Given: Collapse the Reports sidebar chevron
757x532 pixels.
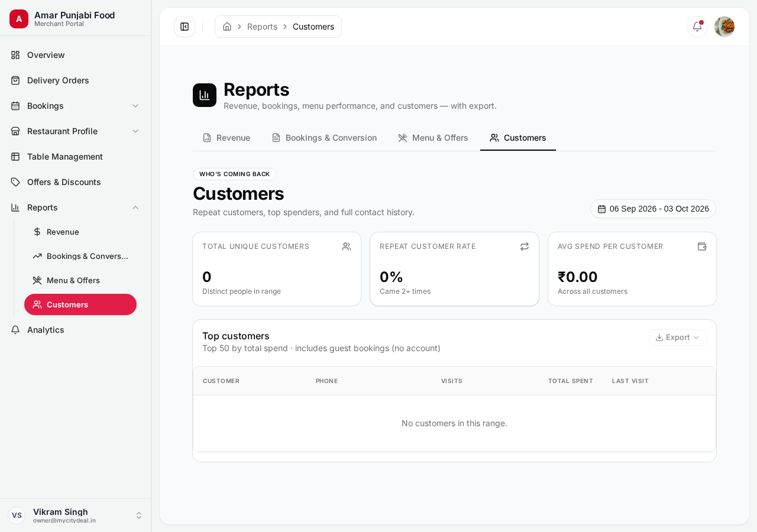Looking at the screenshot, I should tap(135, 207).
